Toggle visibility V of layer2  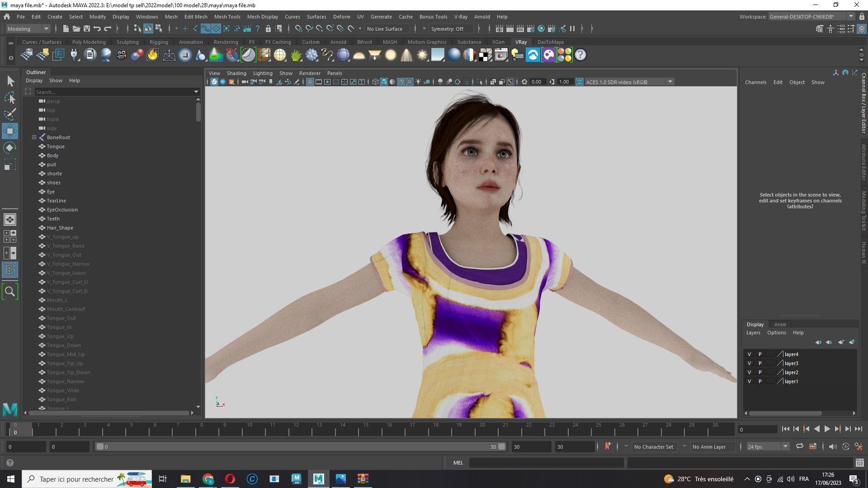749,372
